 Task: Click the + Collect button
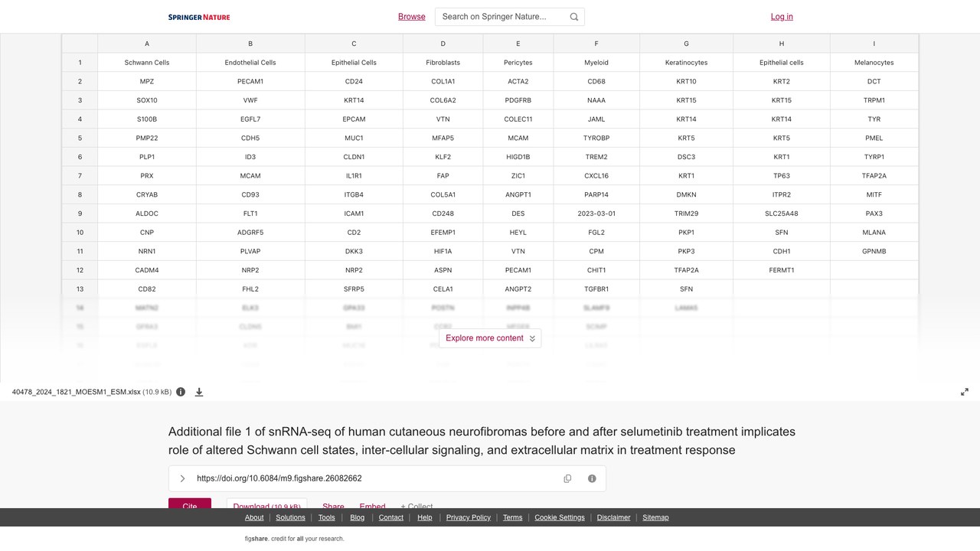coord(416,506)
